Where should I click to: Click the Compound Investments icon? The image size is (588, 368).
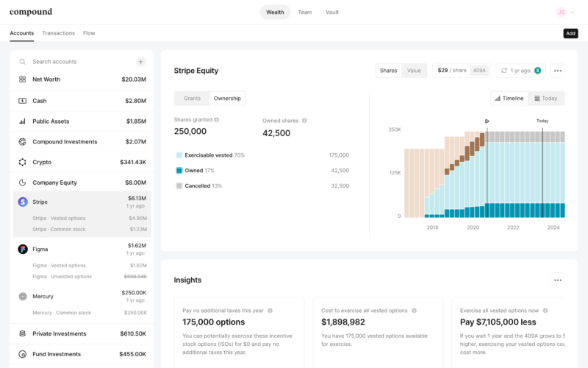[23, 141]
